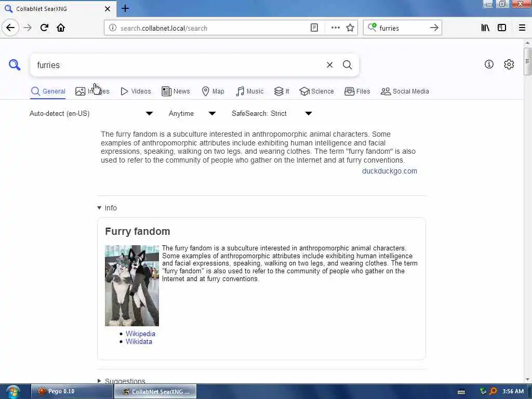This screenshot has height=399, width=532.
Task: Submit browser search with arrow button
Action: tap(434, 28)
